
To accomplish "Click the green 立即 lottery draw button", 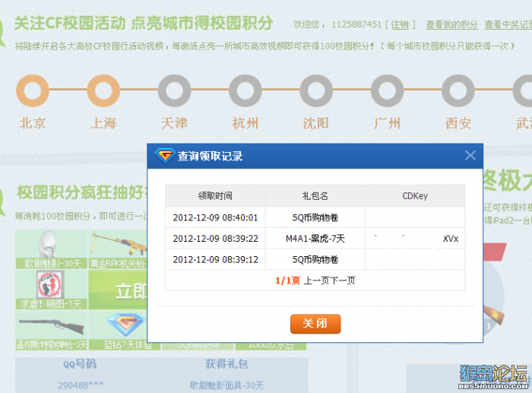I will (118, 290).
